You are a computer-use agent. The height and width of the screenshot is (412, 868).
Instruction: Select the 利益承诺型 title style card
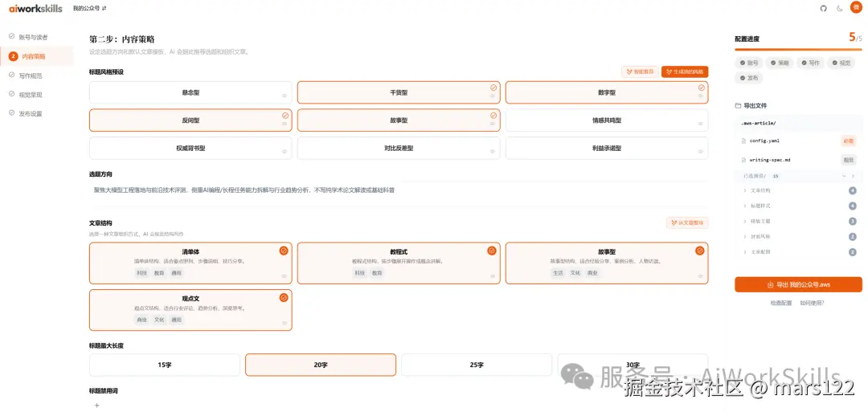(x=607, y=149)
